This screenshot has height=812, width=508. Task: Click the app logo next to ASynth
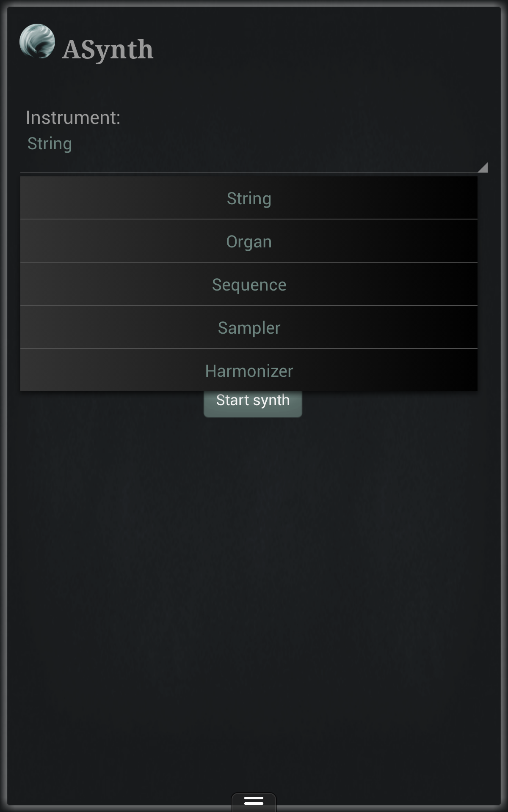38,42
